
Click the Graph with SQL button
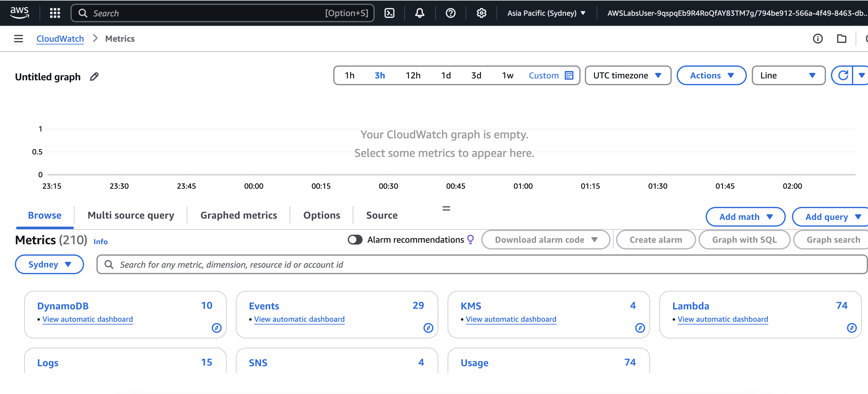coord(744,240)
